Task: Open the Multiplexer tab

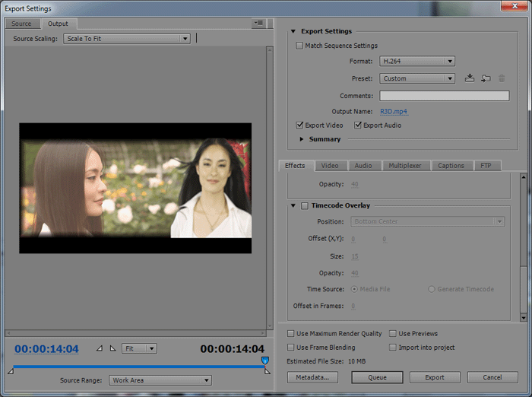Action: coord(405,165)
